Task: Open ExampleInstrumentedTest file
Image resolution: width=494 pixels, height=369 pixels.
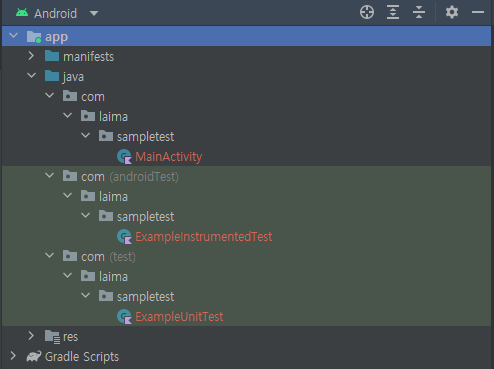Action: pos(204,237)
